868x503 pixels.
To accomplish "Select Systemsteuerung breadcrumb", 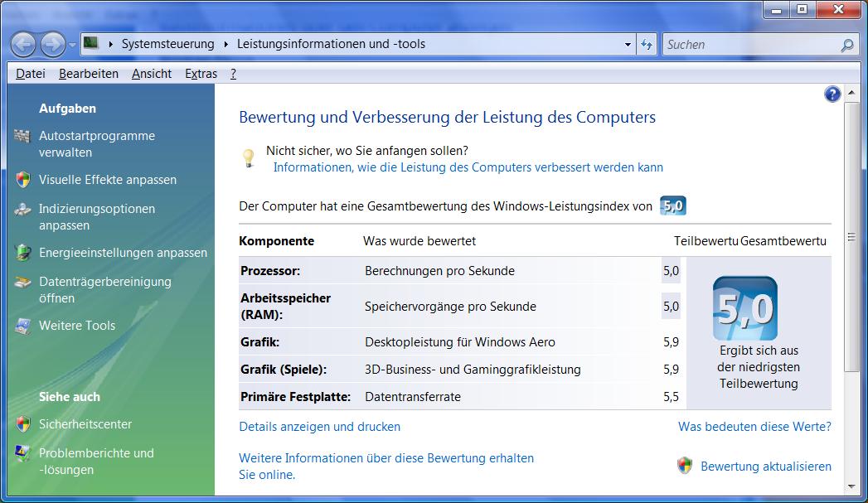I will click(167, 44).
